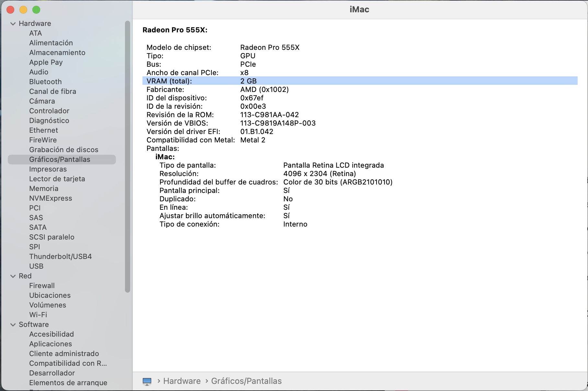Select Bluetooth in the sidebar
This screenshot has height=391, width=588.
(x=45, y=82)
